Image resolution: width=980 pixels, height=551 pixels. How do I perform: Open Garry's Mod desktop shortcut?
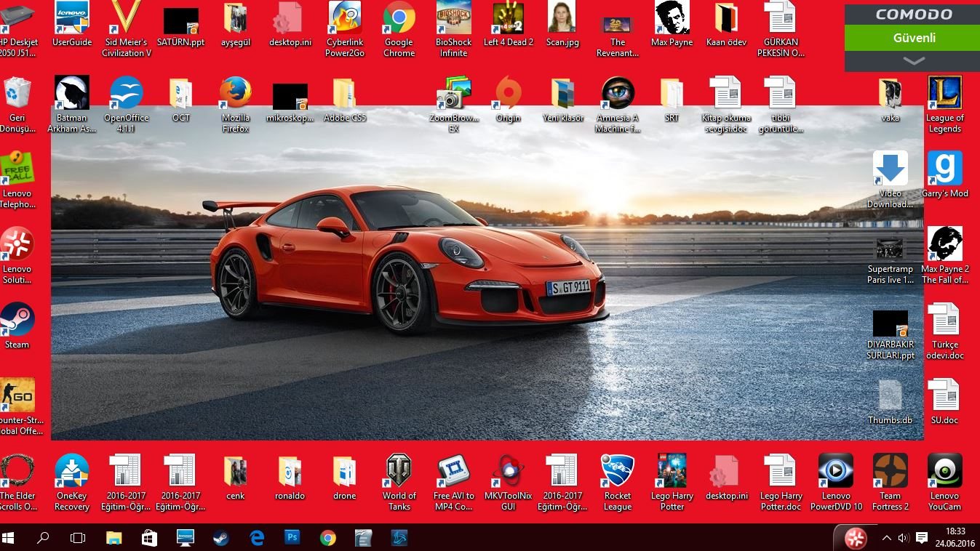(945, 174)
